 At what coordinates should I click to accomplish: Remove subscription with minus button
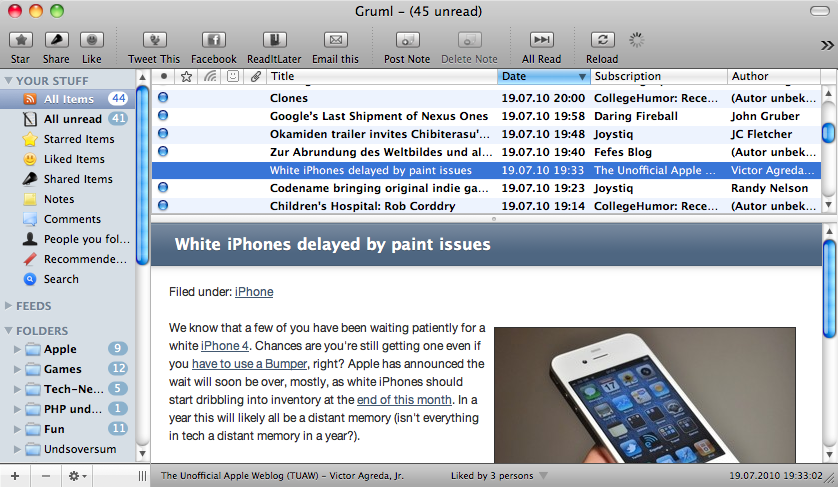[45, 476]
